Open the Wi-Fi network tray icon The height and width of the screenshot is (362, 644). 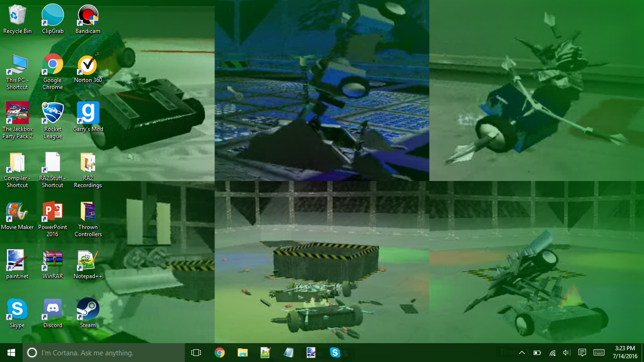tap(552, 353)
